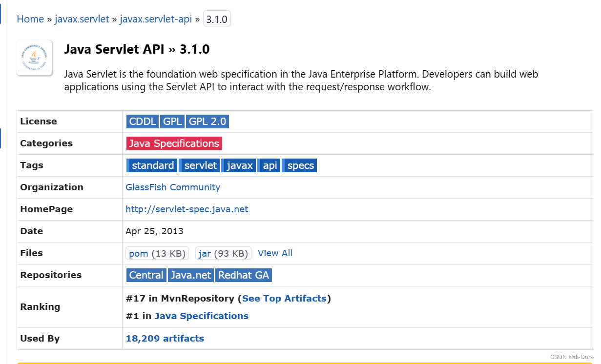Screen dimensions: 601x364
Task: Visit http://servlet-spec.java.net homepage link
Action: pyautogui.click(x=187, y=209)
